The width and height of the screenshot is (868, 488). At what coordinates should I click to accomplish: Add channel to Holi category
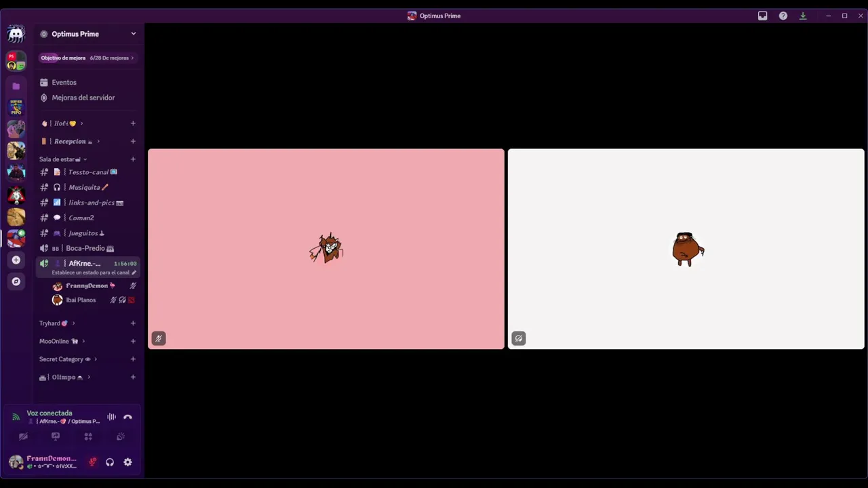(133, 123)
